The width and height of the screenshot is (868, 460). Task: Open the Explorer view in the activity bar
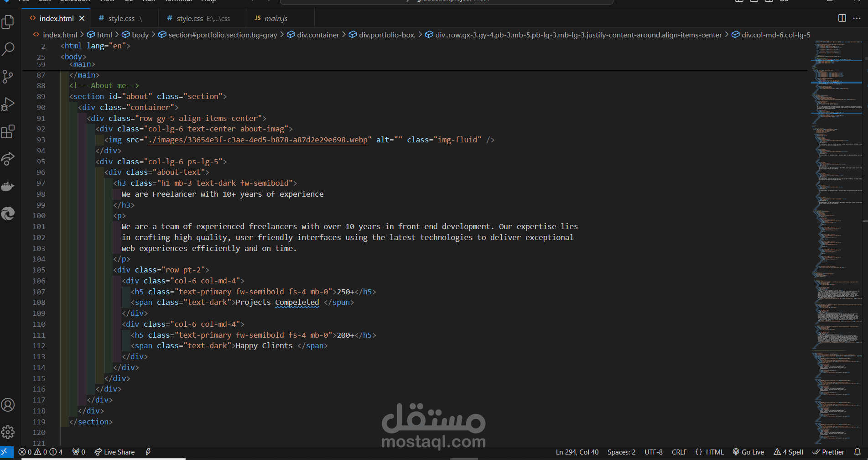pyautogui.click(x=8, y=21)
